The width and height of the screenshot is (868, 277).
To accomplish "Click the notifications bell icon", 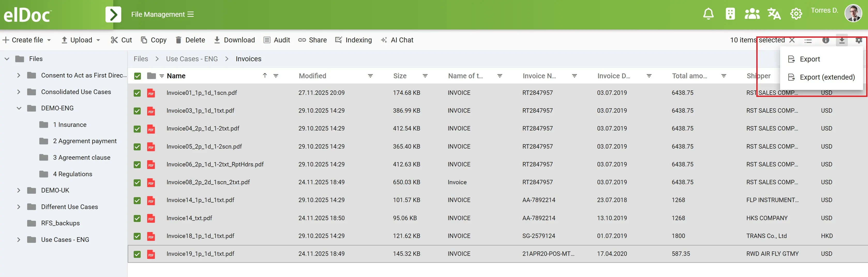I will point(708,14).
